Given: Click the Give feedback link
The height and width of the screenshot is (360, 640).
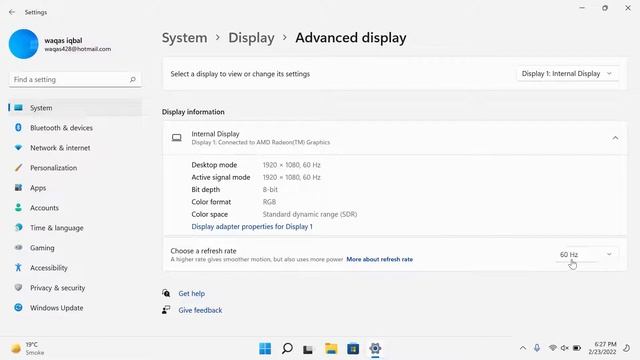Looking at the screenshot, I should pos(200,310).
